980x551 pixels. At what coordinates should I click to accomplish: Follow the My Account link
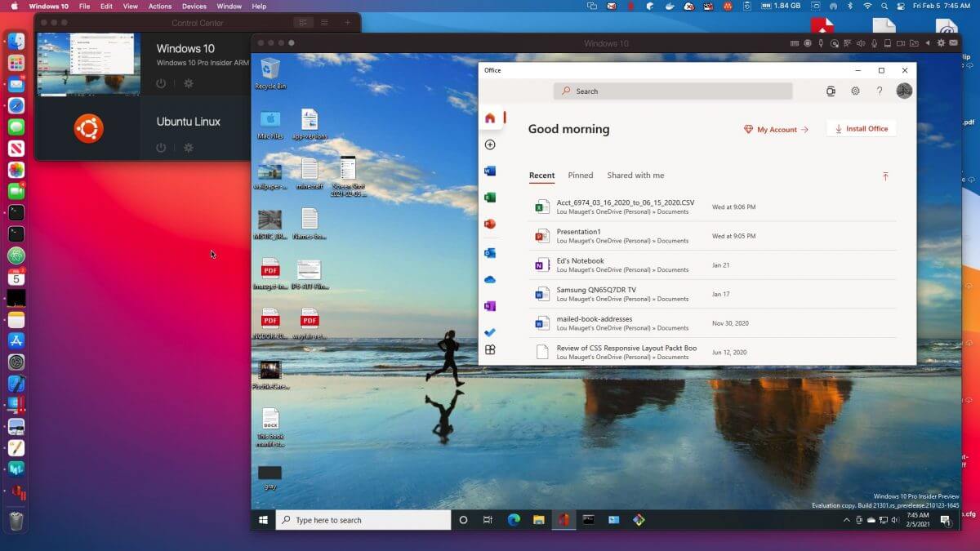coord(776,130)
